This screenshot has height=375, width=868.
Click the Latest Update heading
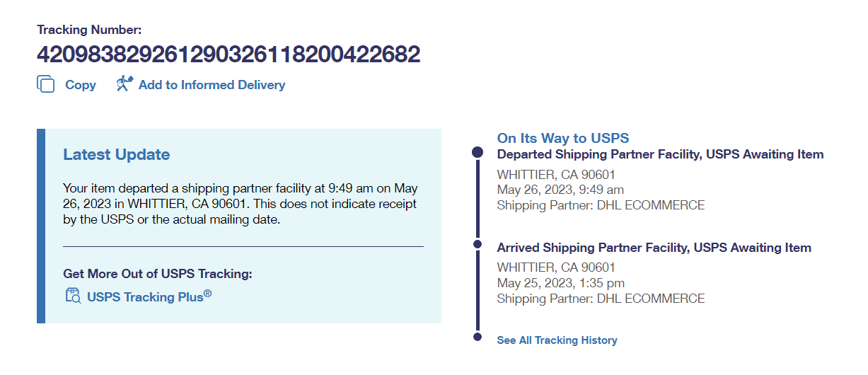tap(117, 154)
